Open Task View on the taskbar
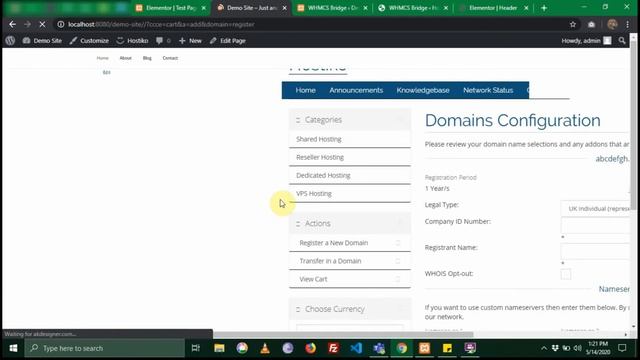 click(x=196, y=348)
